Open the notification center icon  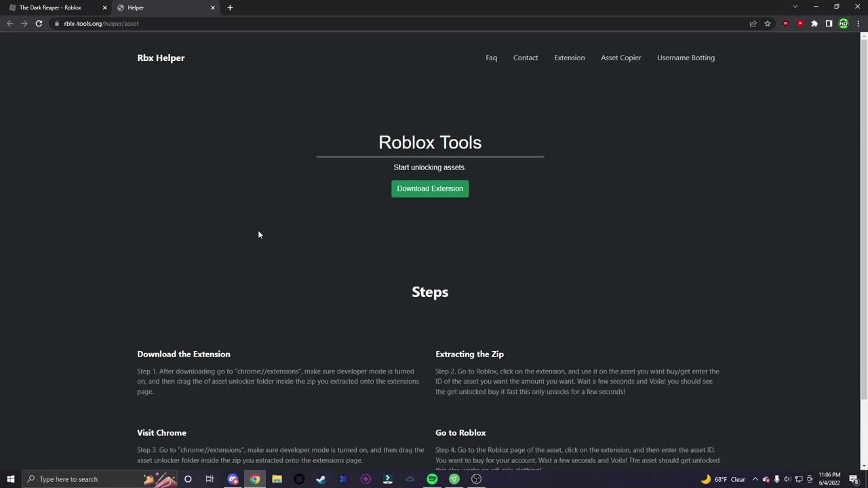point(854,479)
